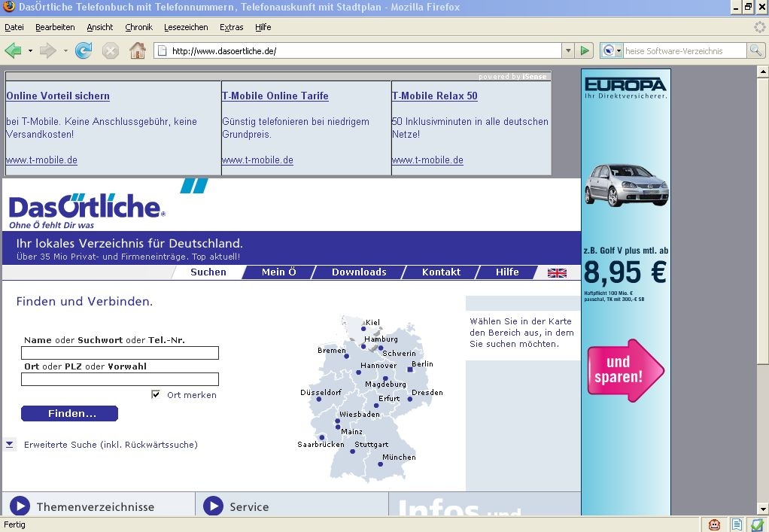Switch to English via the UK flag icon
The image size is (769, 532).
[557, 273]
